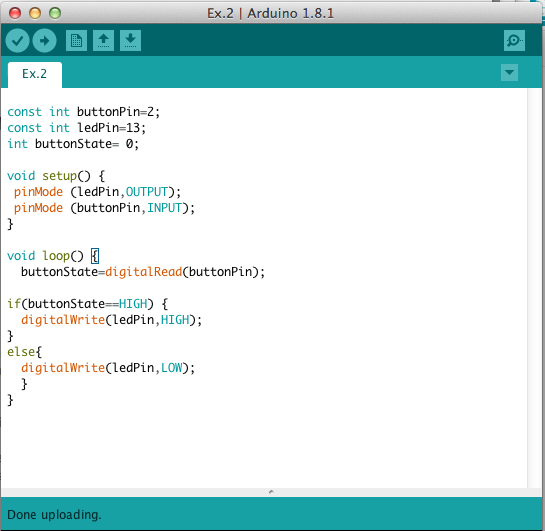Click the empty editor area below code

click(x=264, y=448)
